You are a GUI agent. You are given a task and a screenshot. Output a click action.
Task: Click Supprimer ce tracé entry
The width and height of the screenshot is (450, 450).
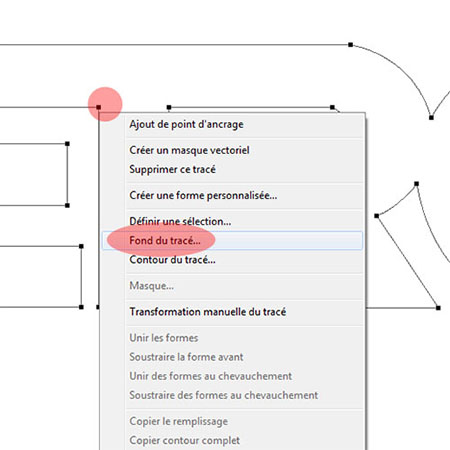[232, 169]
